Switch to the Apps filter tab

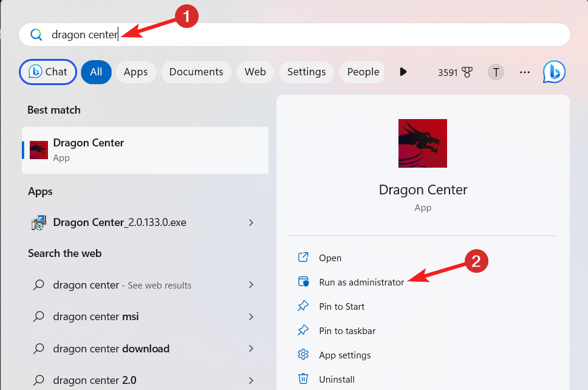[x=135, y=72]
